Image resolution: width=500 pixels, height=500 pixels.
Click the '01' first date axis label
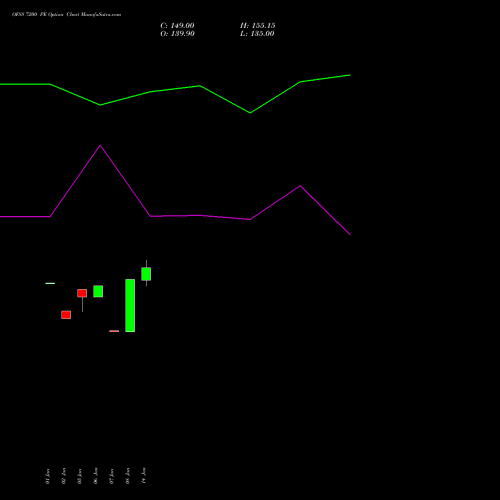coord(47,476)
